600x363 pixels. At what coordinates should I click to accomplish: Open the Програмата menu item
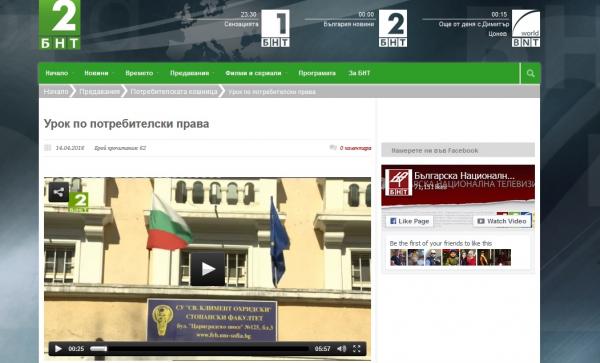317,73
